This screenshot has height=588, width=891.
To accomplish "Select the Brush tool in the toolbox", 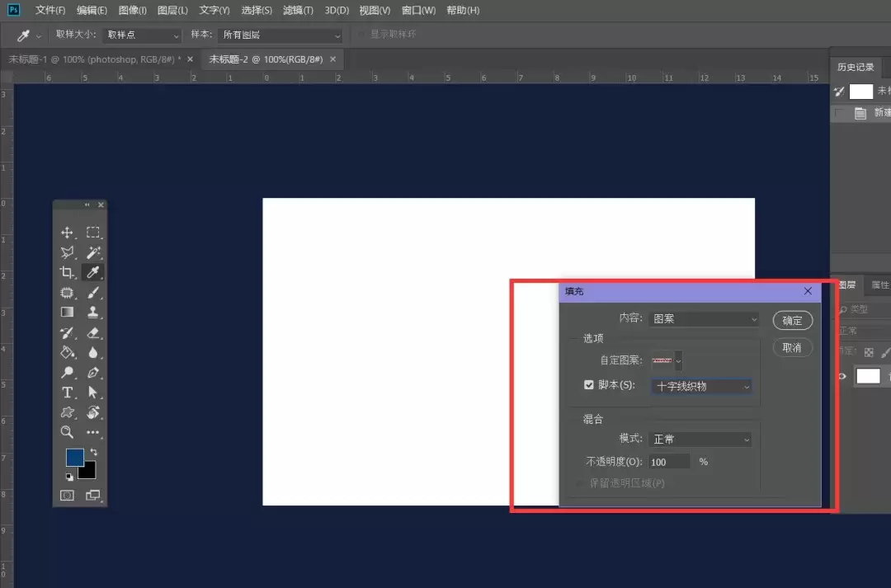I will [x=92, y=293].
